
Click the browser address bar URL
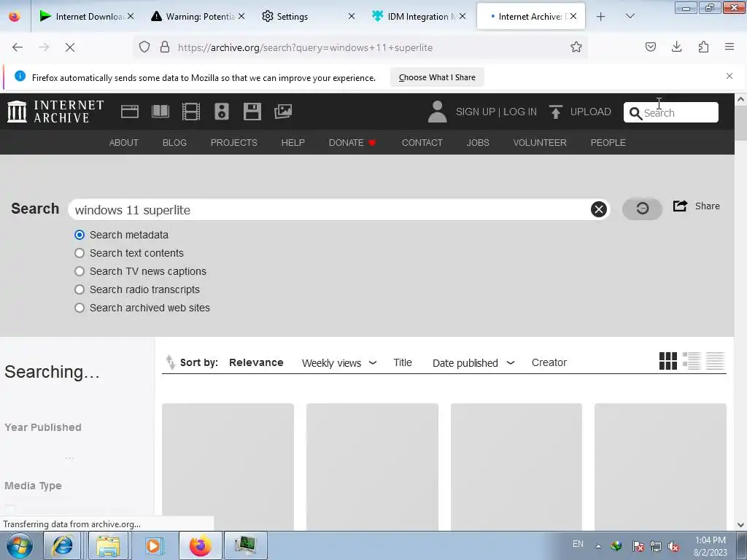coord(305,47)
